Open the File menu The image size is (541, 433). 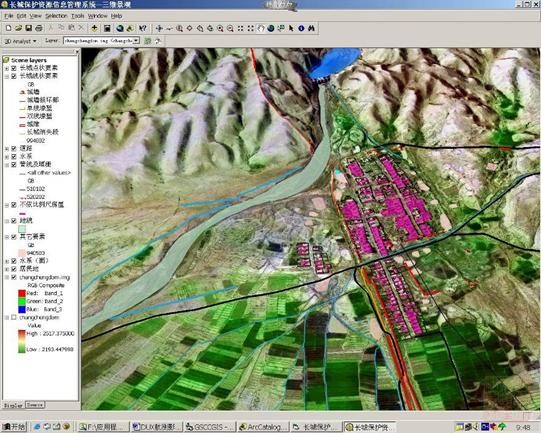click(x=9, y=16)
